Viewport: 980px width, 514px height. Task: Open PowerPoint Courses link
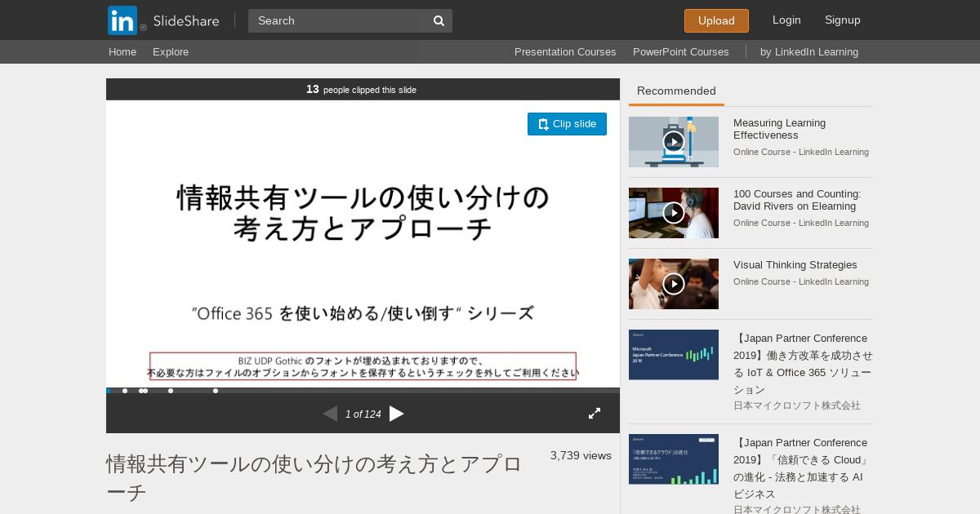click(681, 51)
